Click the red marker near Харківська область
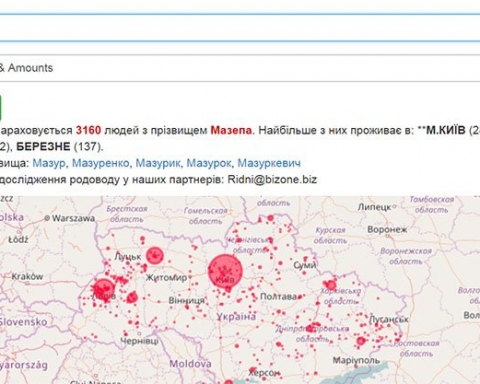This screenshot has width=480, height=384. pos(331,285)
